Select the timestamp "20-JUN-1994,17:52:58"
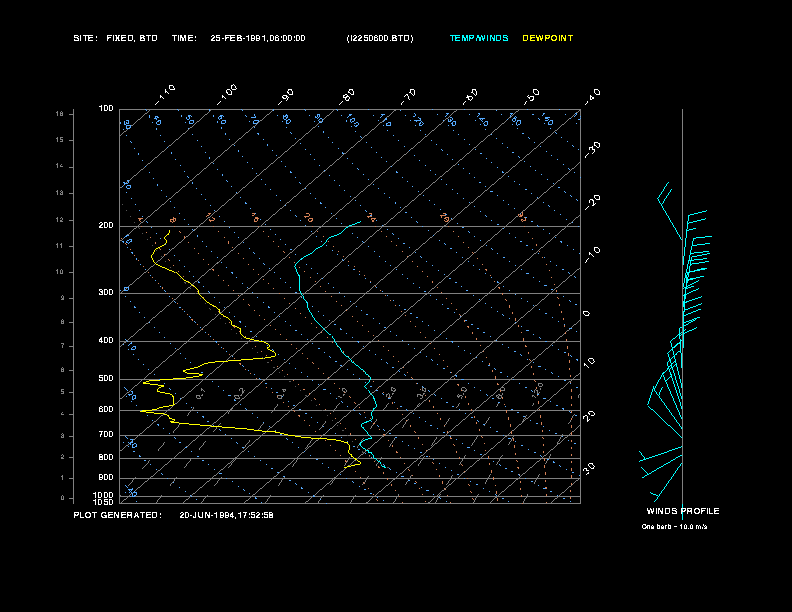792x612 pixels. point(226,515)
